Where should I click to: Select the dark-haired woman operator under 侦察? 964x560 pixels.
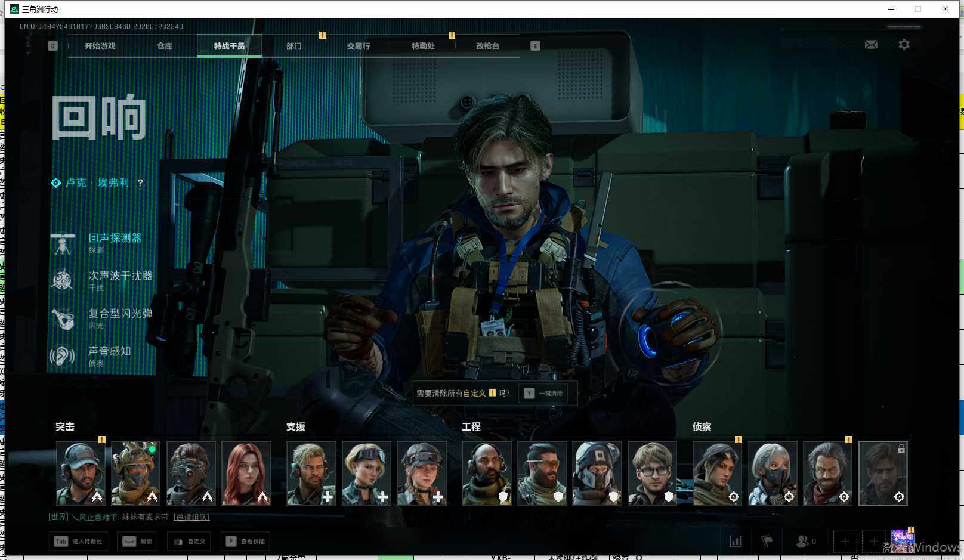[718, 474]
